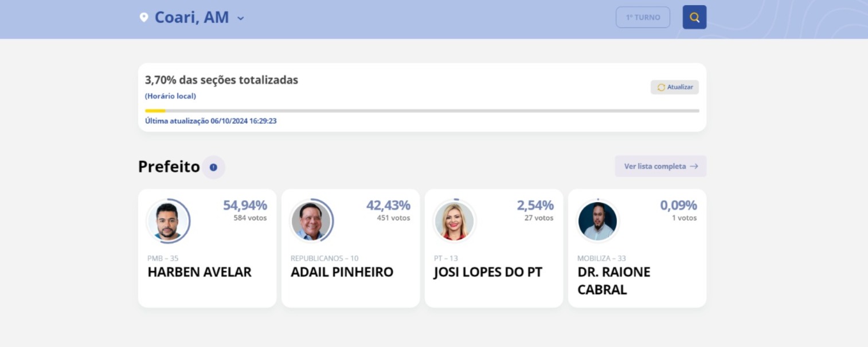Click the Prefeito section heading
Image resolution: width=868 pixels, height=347 pixels.
click(x=169, y=167)
